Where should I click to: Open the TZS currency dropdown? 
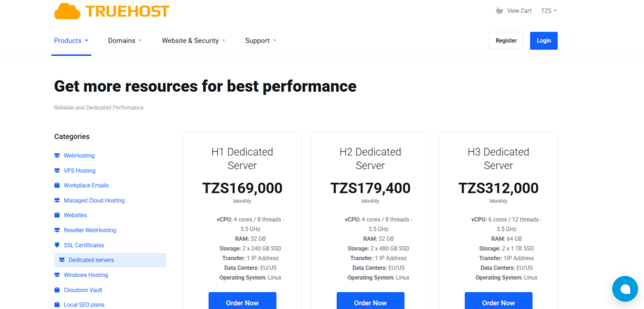tap(548, 11)
